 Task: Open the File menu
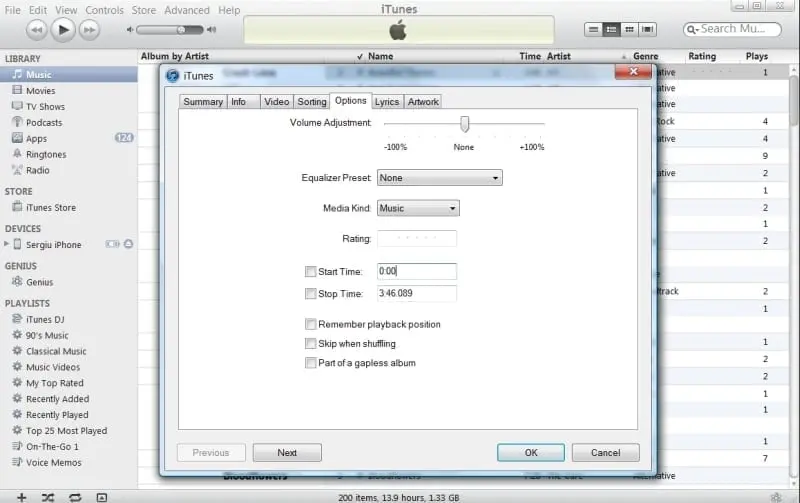click(12, 10)
